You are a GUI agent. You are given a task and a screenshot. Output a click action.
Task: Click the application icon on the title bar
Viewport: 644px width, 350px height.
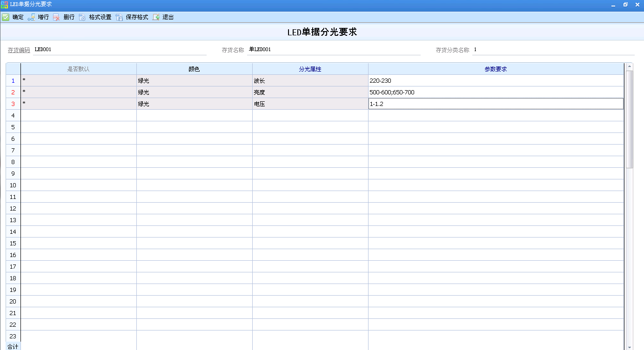[x=5, y=4]
